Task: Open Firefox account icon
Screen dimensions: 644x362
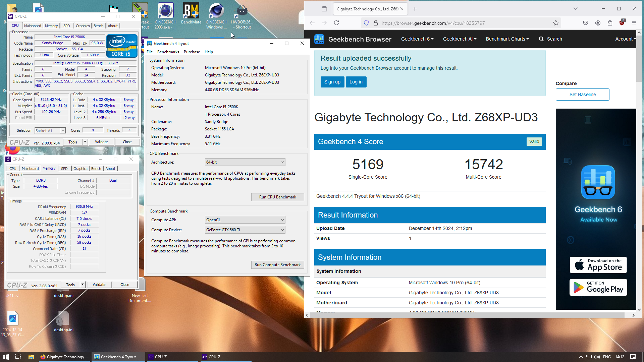Action: click(x=598, y=23)
